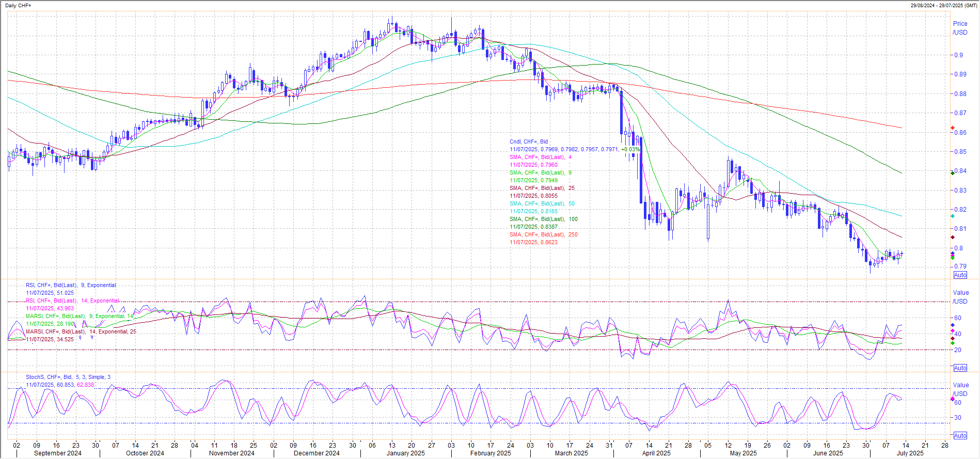Click 'November 2024' on the time axis

click(232, 453)
